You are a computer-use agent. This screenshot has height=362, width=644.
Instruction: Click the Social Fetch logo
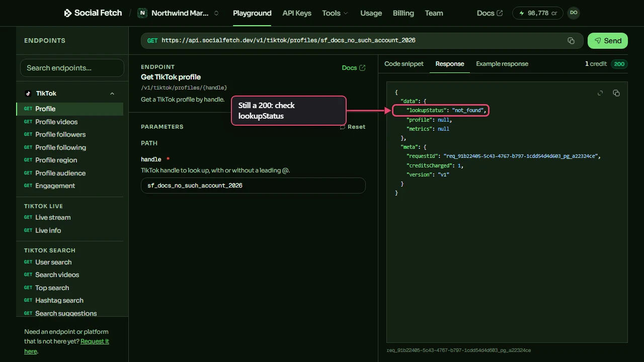(x=93, y=13)
